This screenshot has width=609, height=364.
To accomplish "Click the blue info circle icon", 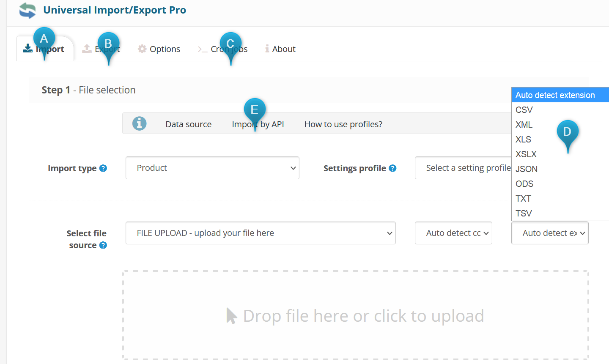I will pyautogui.click(x=139, y=123).
